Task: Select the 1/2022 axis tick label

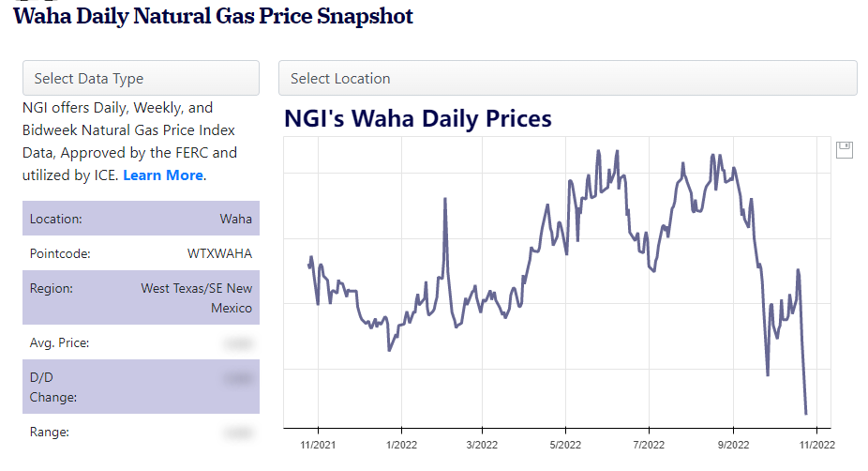Action: pyautogui.click(x=401, y=444)
